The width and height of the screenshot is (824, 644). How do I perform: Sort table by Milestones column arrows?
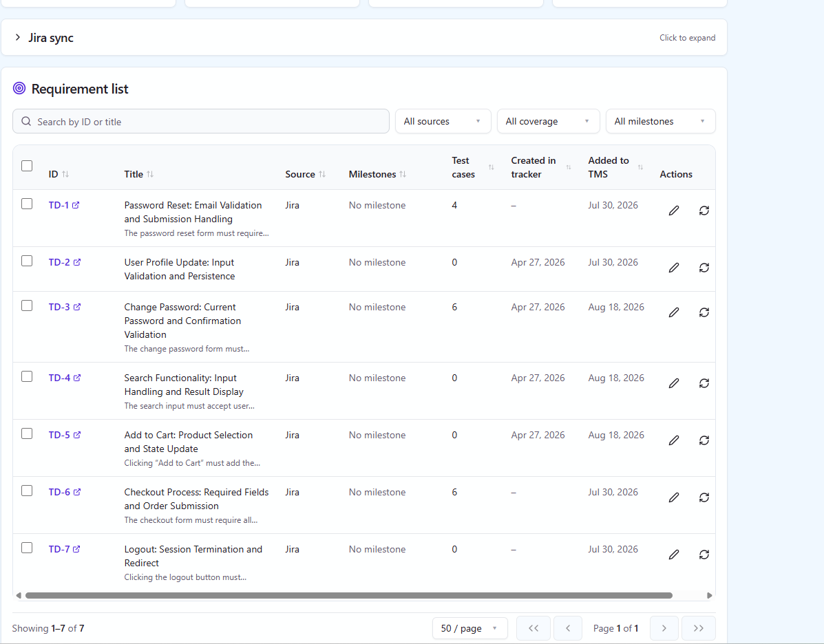tap(403, 174)
